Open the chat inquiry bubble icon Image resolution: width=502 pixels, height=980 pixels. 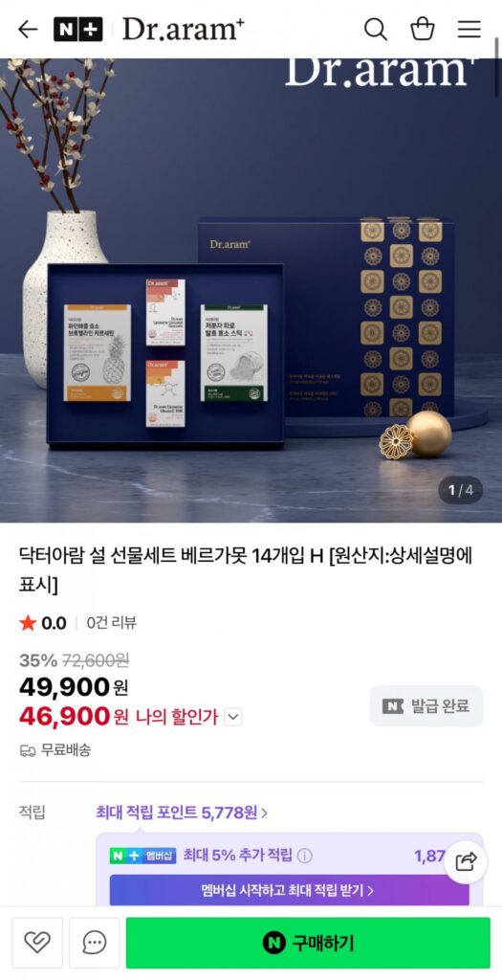(95, 943)
